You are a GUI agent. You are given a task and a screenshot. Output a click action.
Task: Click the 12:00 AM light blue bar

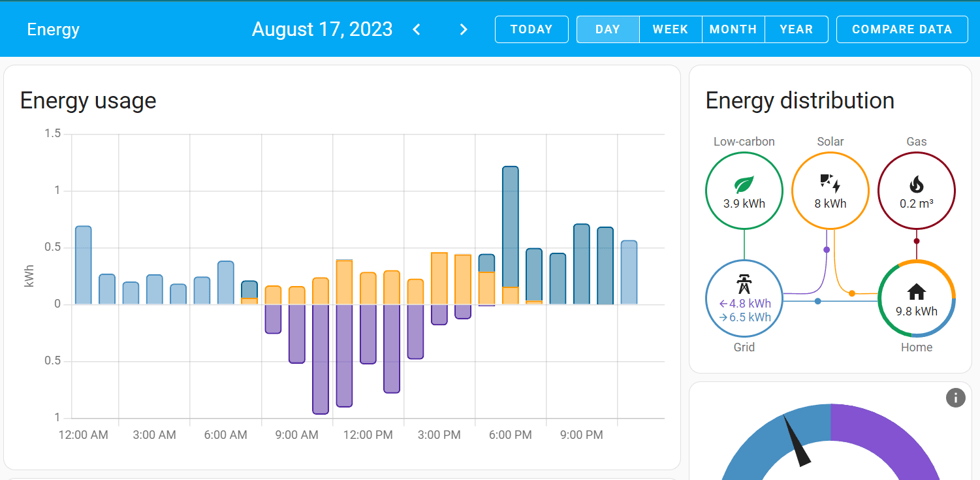(84, 265)
